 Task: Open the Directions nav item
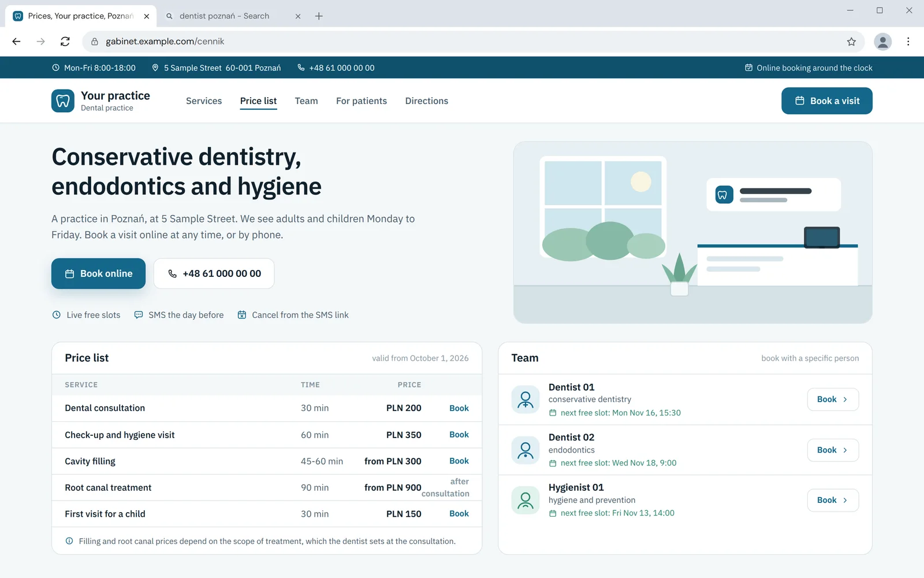(427, 101)
